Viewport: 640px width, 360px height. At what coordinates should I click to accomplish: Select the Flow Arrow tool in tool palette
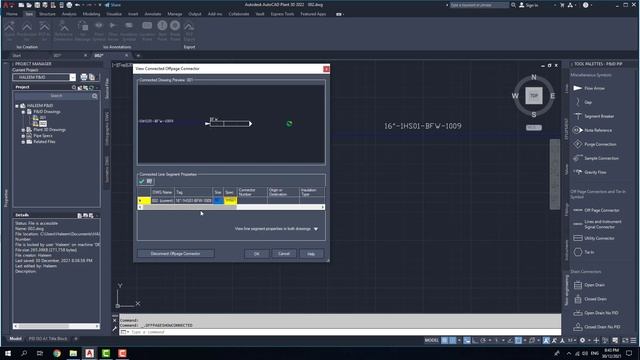(589, 88)
